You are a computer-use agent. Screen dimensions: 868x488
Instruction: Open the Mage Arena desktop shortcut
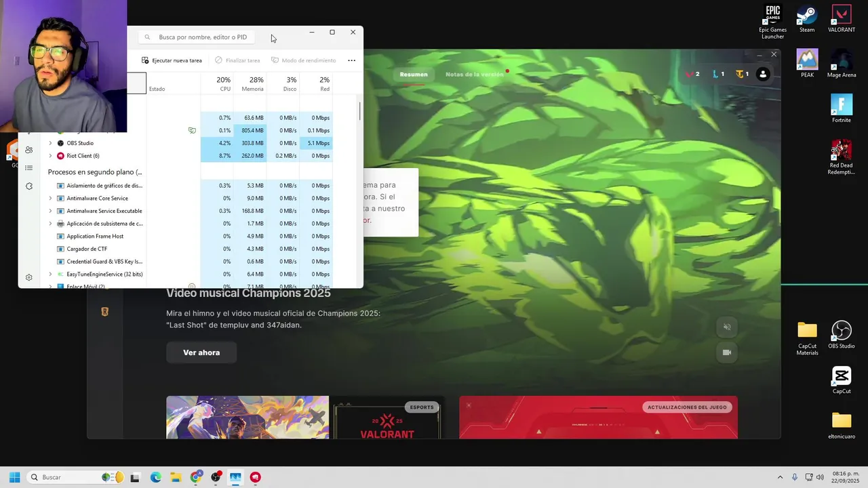pyautogui.click(x=842, y=63)
